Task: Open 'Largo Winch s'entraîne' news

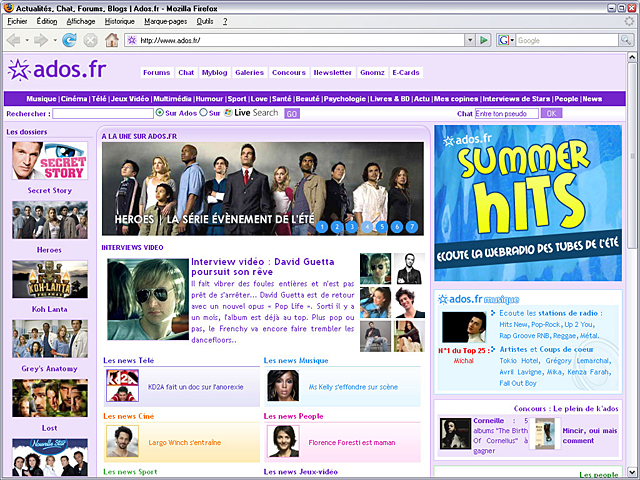Action: click(x=184, y=442)
